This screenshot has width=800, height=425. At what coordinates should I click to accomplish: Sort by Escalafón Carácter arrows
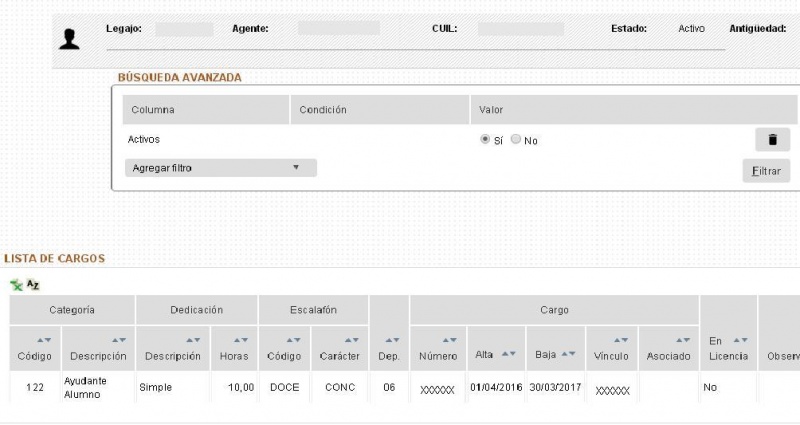click(351, 340)
